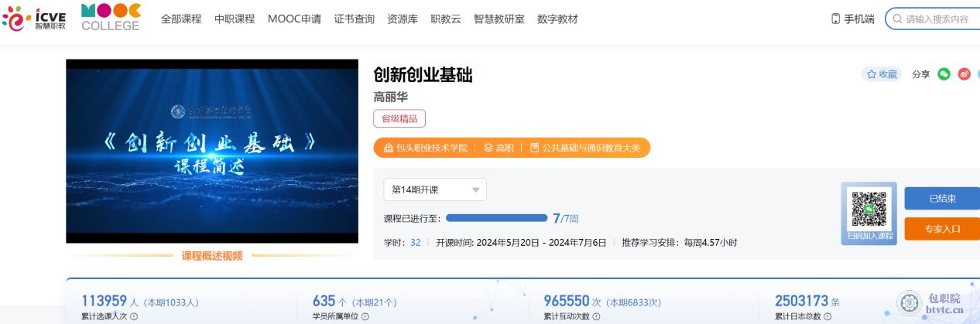Click the 收藏 star button
Screen dimensions: 980x324
[882, 74]
